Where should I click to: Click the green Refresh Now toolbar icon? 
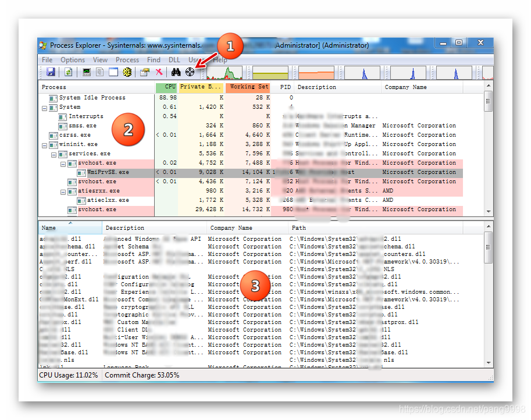point(68,72)
